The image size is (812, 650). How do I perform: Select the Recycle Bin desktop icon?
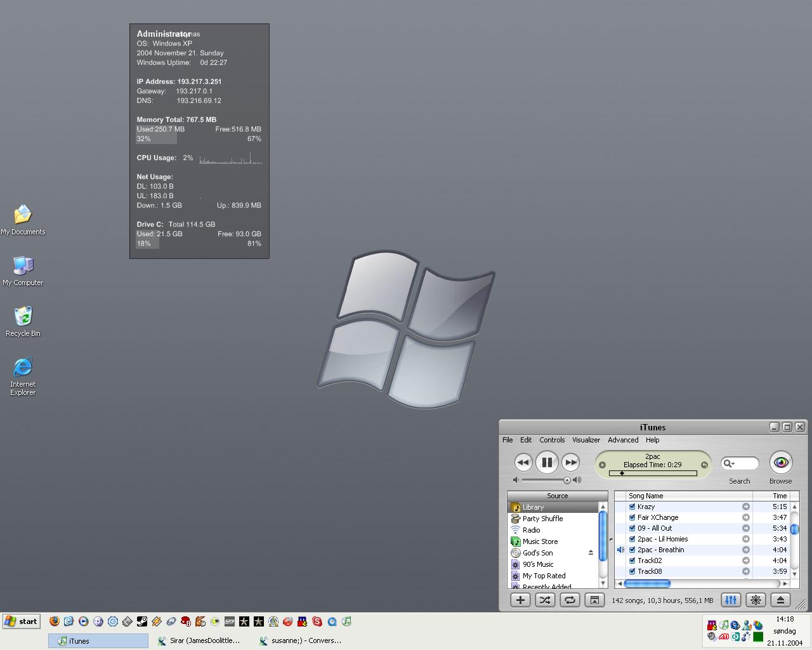(x=23, y=321)
